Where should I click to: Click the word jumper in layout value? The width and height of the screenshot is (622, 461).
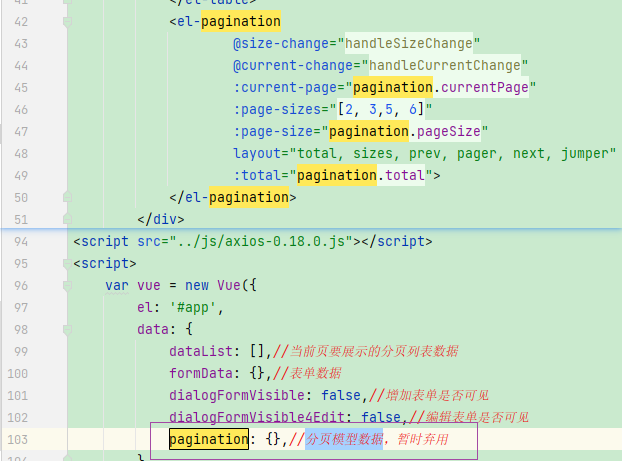585,153
